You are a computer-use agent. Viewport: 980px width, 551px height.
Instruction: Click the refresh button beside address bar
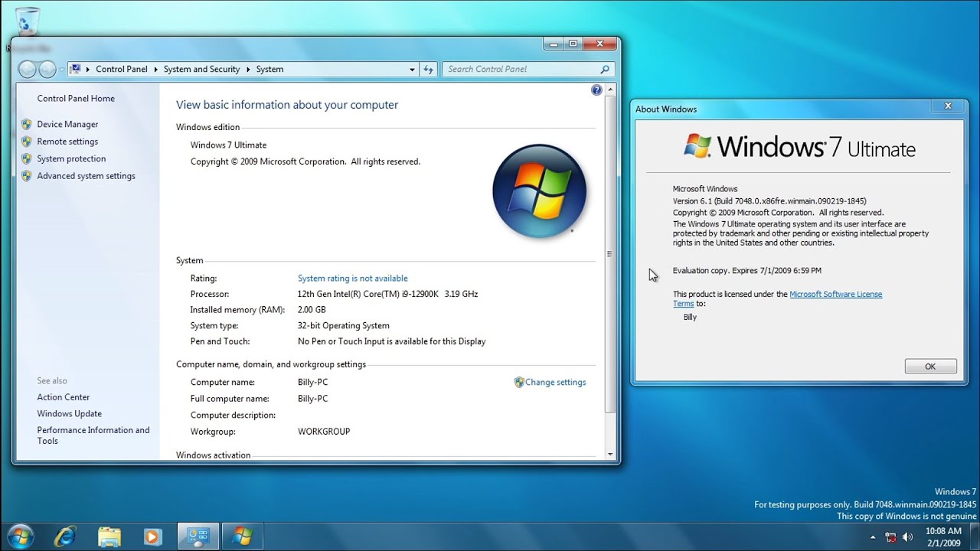pyautogui.click(x=429, y=69)
